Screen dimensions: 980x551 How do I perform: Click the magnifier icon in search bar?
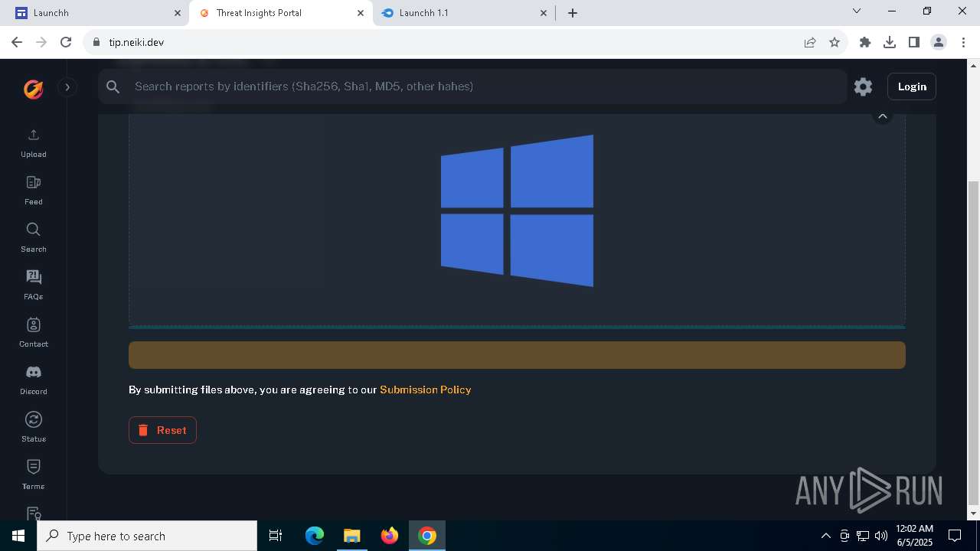tap(113, 86)
